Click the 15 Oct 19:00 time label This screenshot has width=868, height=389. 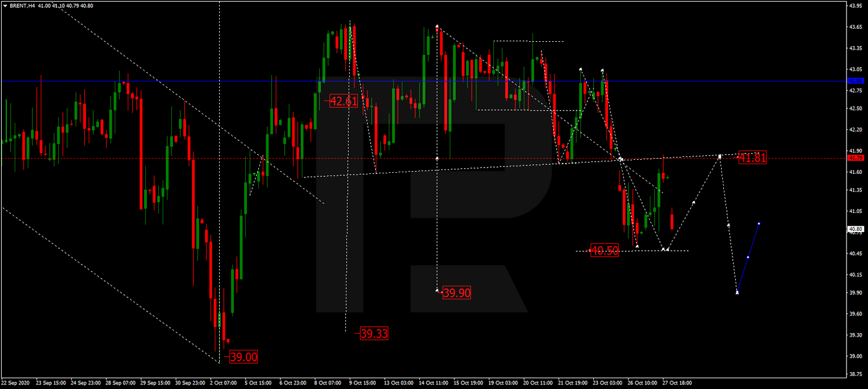tap(469, 382)
